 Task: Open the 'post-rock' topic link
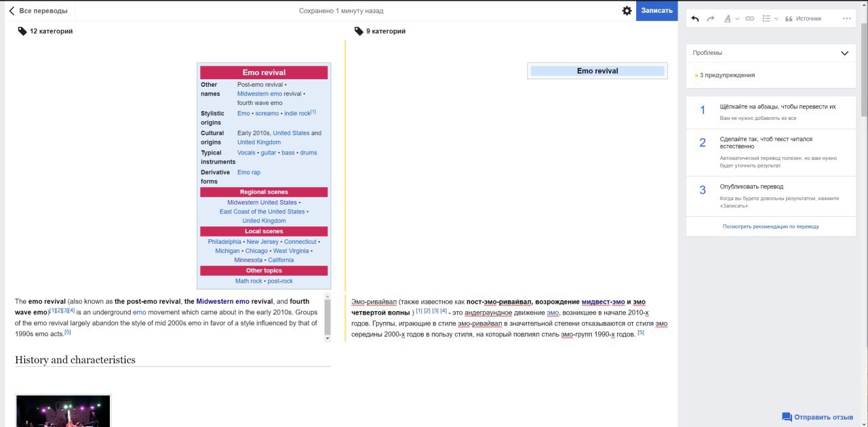[x=280, y=281]
